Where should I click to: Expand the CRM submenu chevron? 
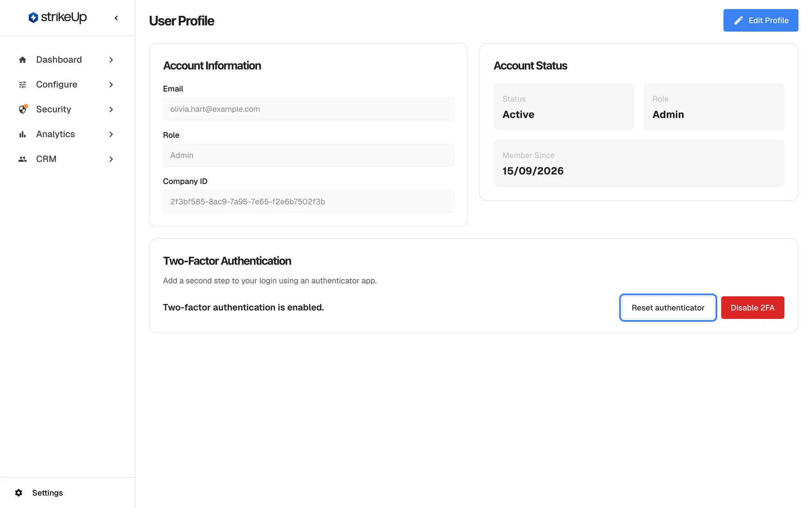pyautogui.click(x=111, y=159)
